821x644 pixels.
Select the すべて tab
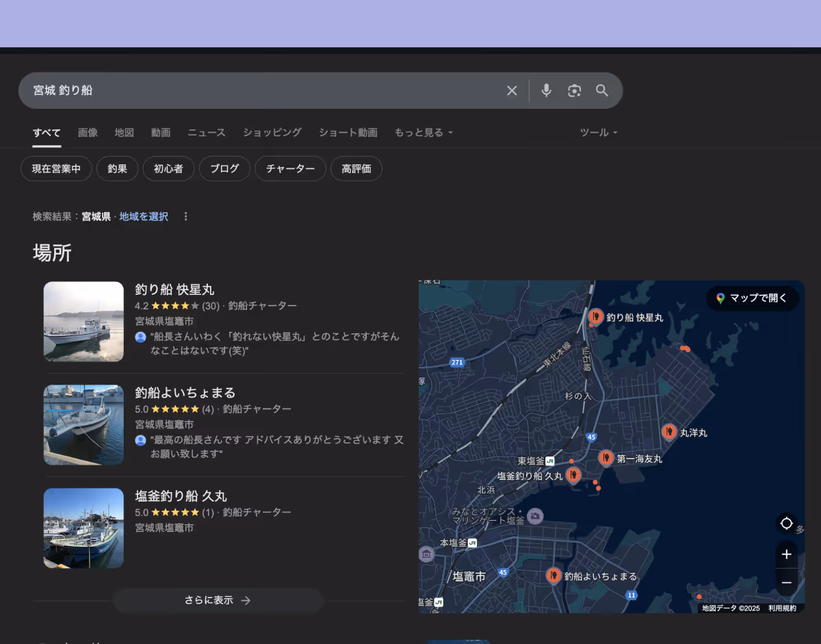(47, 132)
